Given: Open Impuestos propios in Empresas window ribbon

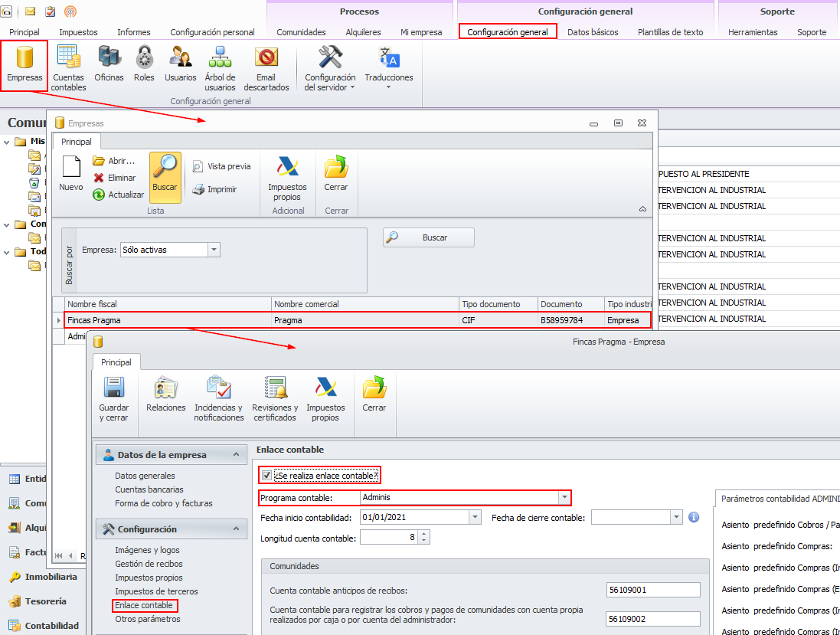Looking at the screenshot, I should point(288,178).
